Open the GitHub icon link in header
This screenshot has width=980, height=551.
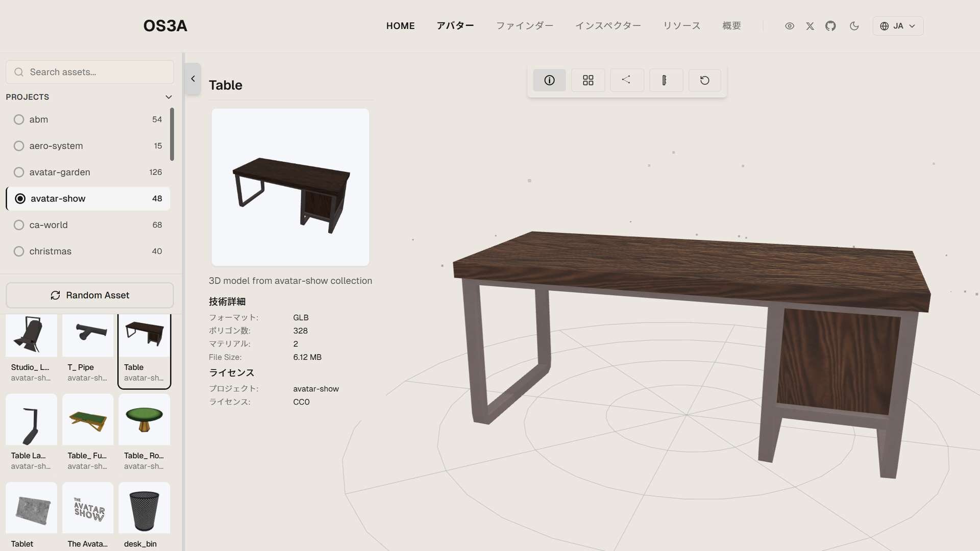pyautogui.click(x=830, y=26)
